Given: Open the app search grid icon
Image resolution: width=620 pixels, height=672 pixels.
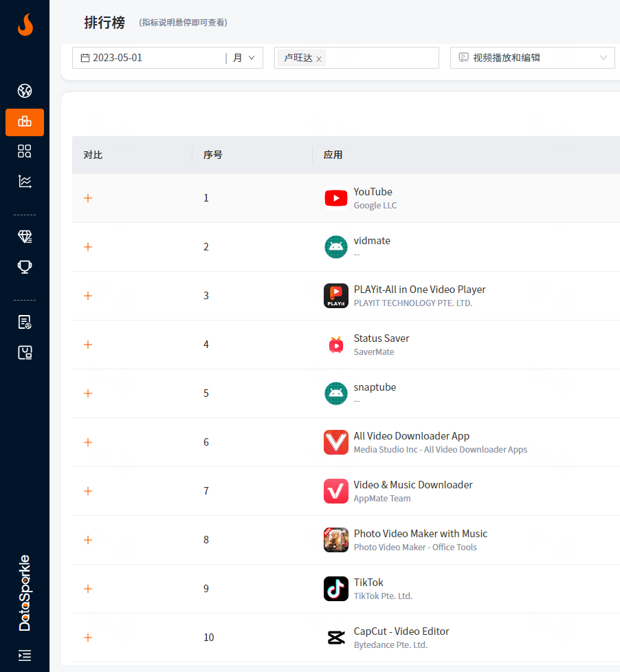Looking at the screenshot, I should pos(25,151).
